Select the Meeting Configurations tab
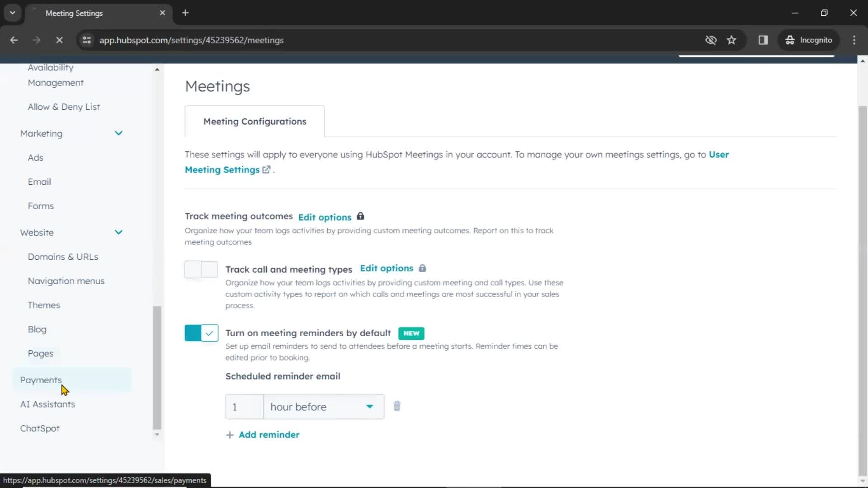Viewport: 868px width, 488px height. (x=255, y=121)
